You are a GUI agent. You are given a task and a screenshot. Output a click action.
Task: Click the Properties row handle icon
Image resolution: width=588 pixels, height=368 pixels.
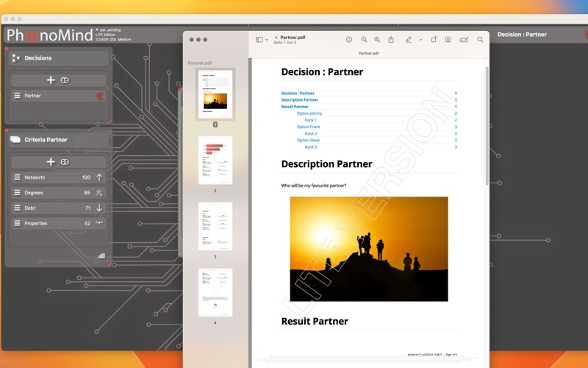17,223
